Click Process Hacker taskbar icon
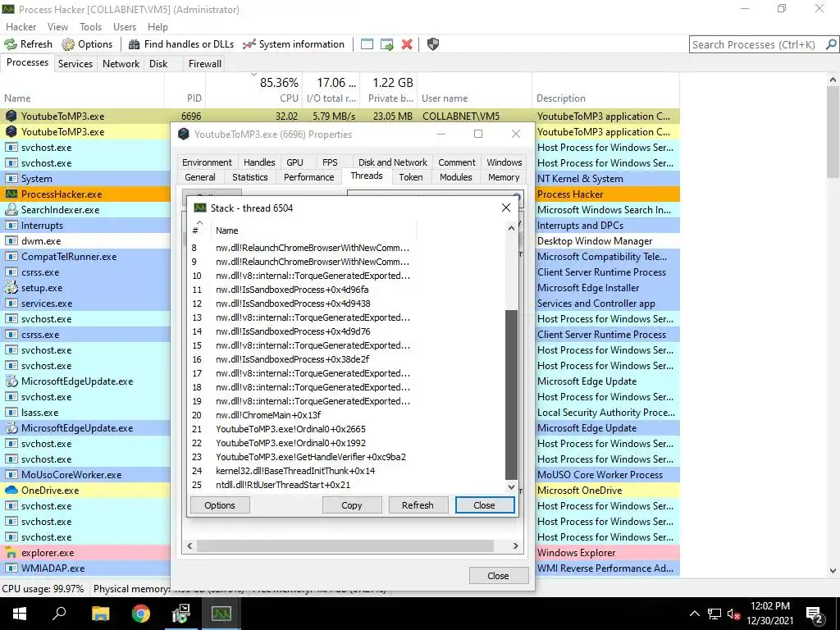Screen dimensions: 840x630 (221, 614)
